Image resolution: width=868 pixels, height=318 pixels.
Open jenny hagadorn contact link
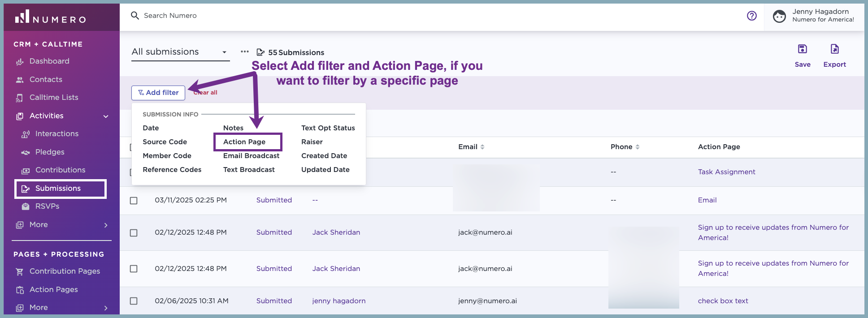339,301
